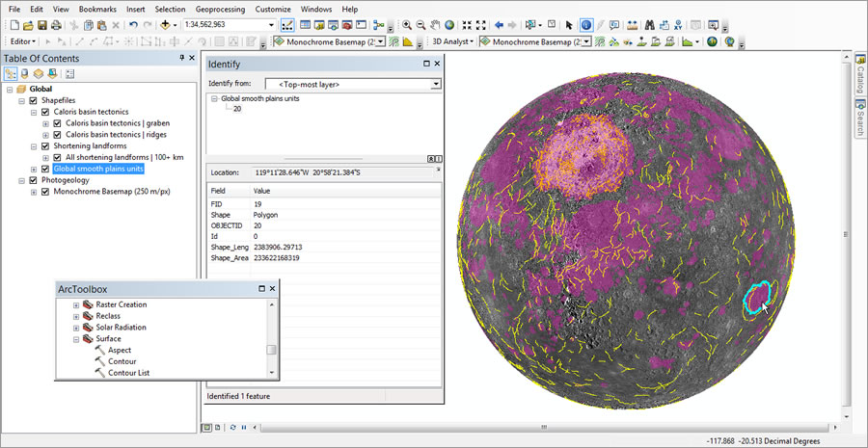
Task: Expand the Solar Radiation toolset
Action: [x=76, y=328]
